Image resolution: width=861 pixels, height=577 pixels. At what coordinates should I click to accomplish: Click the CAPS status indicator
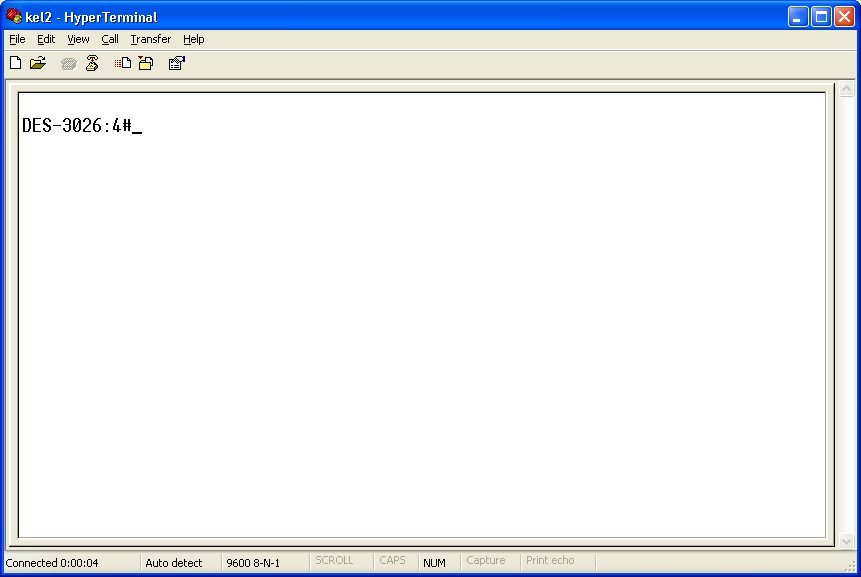click(x=392, y=561)
